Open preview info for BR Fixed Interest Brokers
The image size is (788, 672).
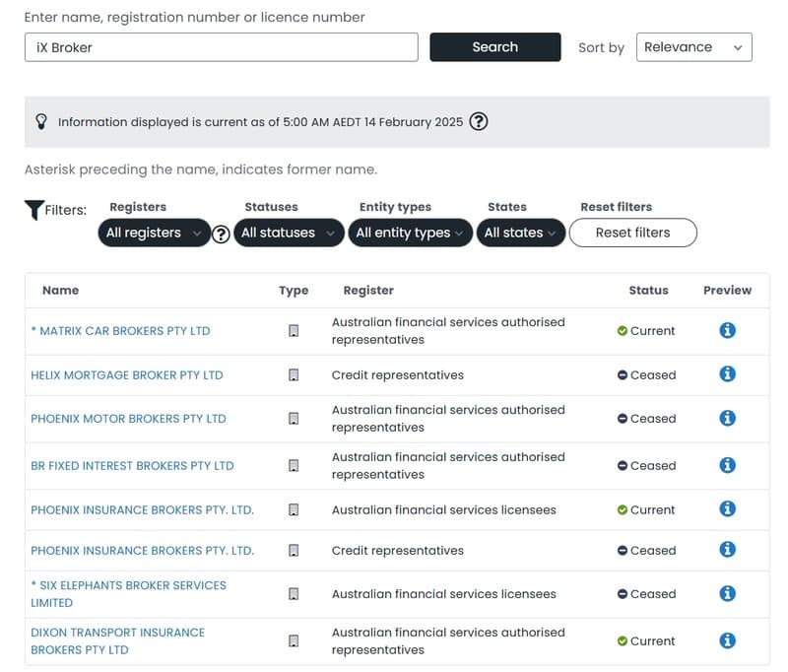pos(727,465)
